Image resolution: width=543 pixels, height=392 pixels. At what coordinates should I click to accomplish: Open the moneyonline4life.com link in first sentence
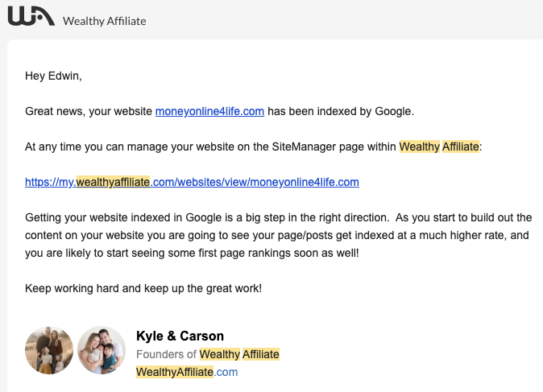[209, 111]
